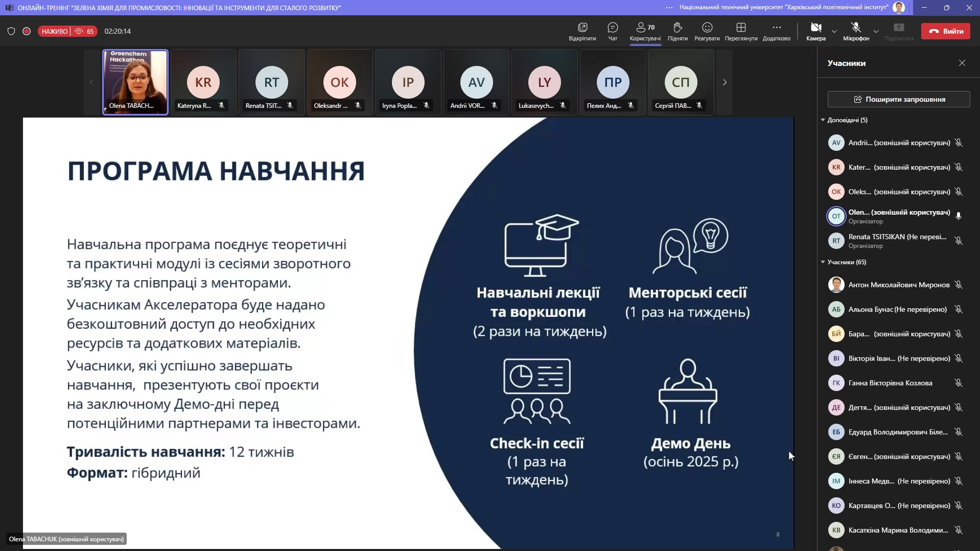
Task: Click the shield privacy icon
Action: pos(11,31)
